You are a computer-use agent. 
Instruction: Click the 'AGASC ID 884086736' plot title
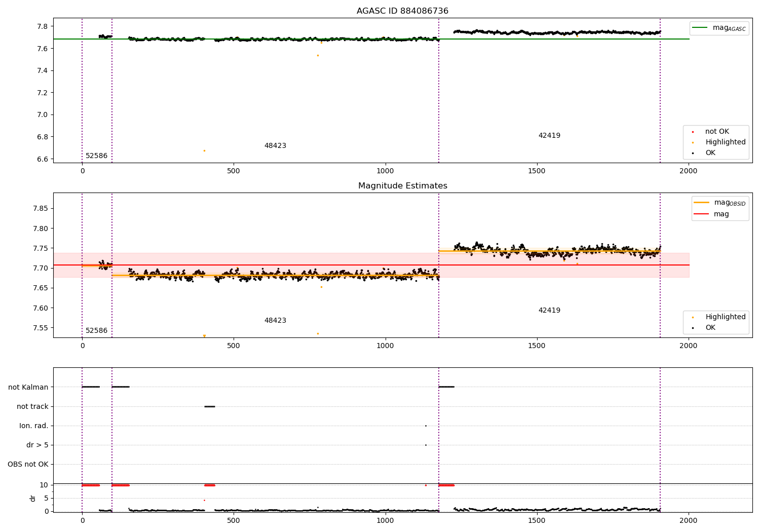click(402, 11)
